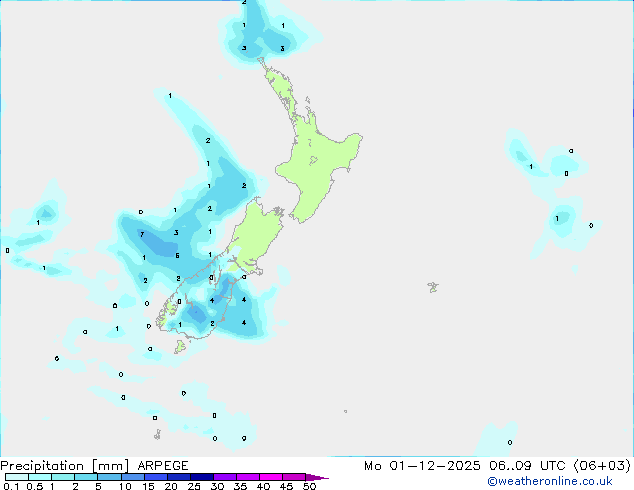Pick the 5–10 mm legend swatch

(x=110, y=477)
